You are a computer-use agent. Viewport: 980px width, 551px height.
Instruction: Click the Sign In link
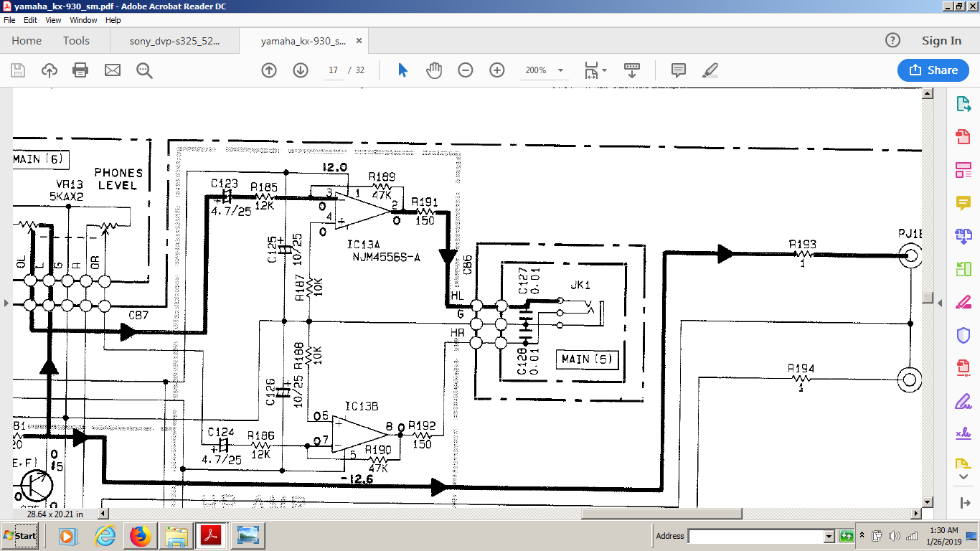[x=941, y=41]
